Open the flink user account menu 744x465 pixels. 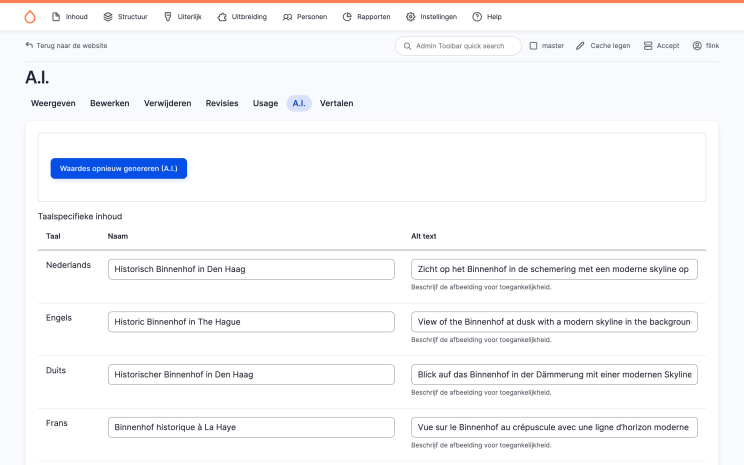point(705,46)
